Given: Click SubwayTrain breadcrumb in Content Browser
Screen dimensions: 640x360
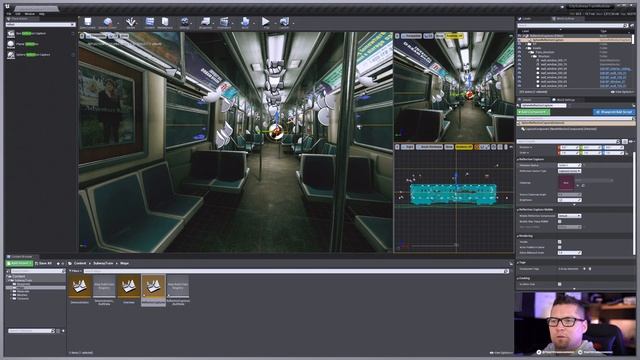Looking at the screenshot, I should click(x=103, y=264).
